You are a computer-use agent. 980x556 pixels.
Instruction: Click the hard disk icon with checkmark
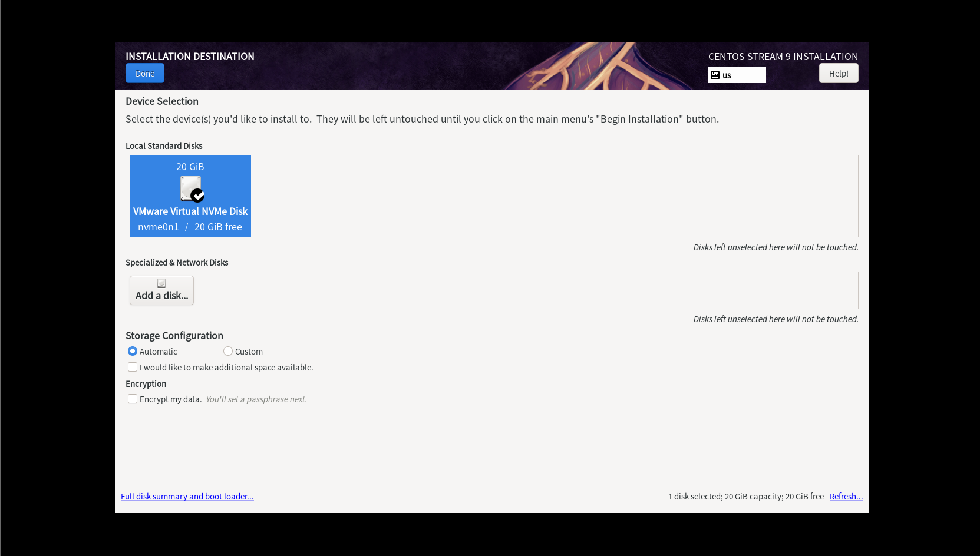click(x=192, y=189)
